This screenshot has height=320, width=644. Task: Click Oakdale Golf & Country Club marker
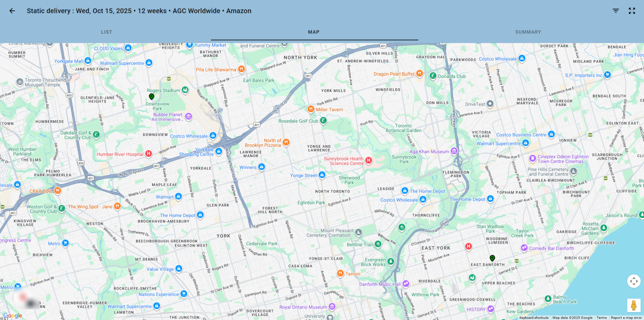[96, 135]
